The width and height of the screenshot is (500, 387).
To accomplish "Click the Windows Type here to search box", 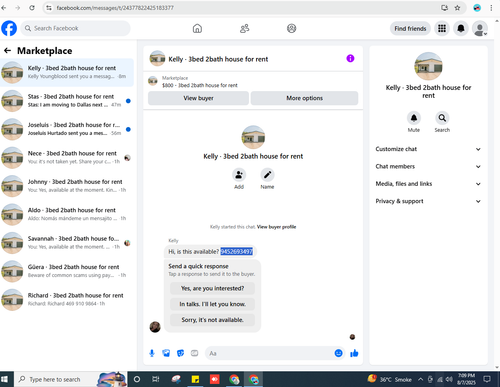I will [x=70, y=379].
